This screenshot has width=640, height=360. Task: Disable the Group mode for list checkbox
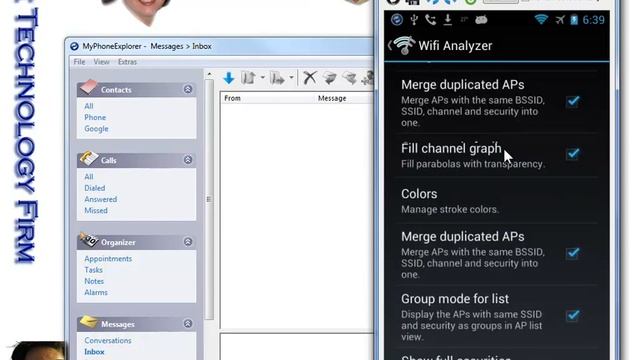click(573, 316)
